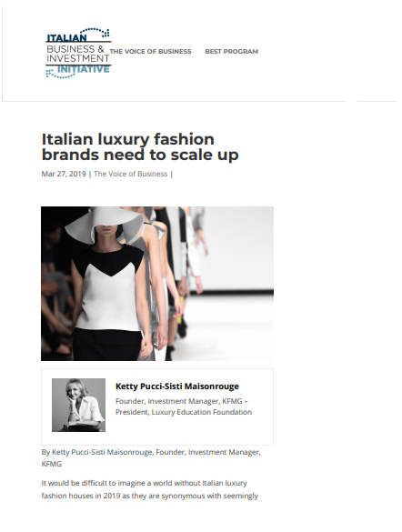Screen dimensions: 402x532
Task: Click the 'Founder, Investment Manager, KFMG –' line
Action: click(182, 401)
